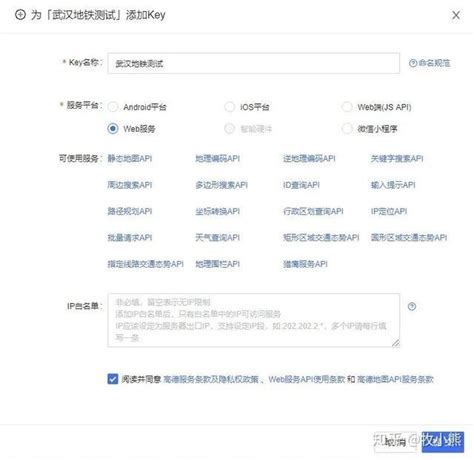Select the Web服务 radio button
This screenshot has height=460, width=474.
[x=113, y=129]
